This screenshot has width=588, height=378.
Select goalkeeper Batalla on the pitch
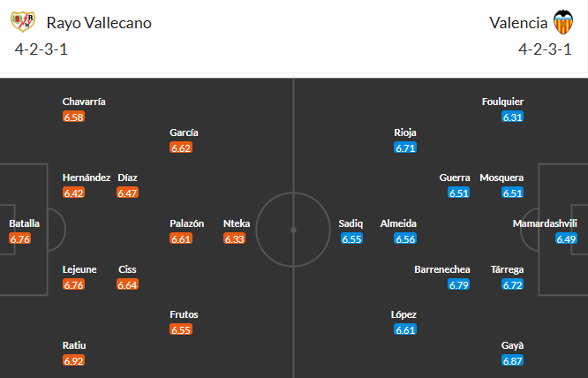[x=25, y=223]
